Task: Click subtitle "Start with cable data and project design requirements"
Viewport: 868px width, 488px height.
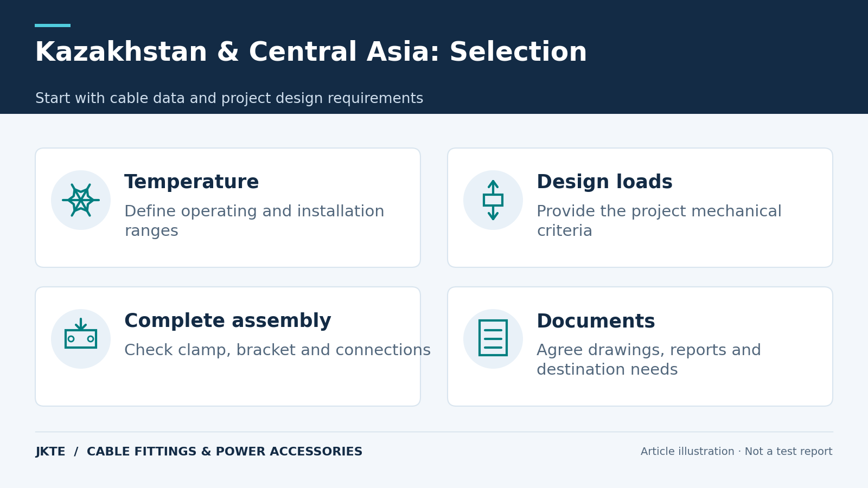Action: [x=229, y=99]
